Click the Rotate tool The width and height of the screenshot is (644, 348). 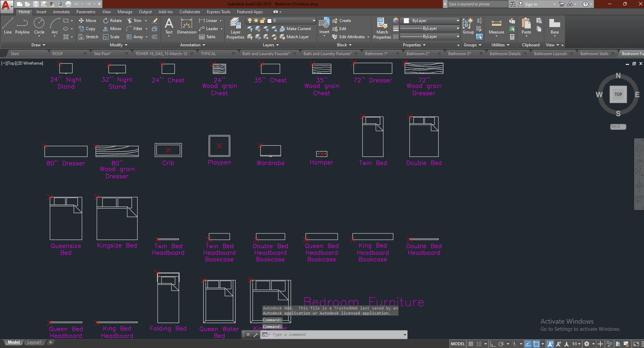click(113, 21)
